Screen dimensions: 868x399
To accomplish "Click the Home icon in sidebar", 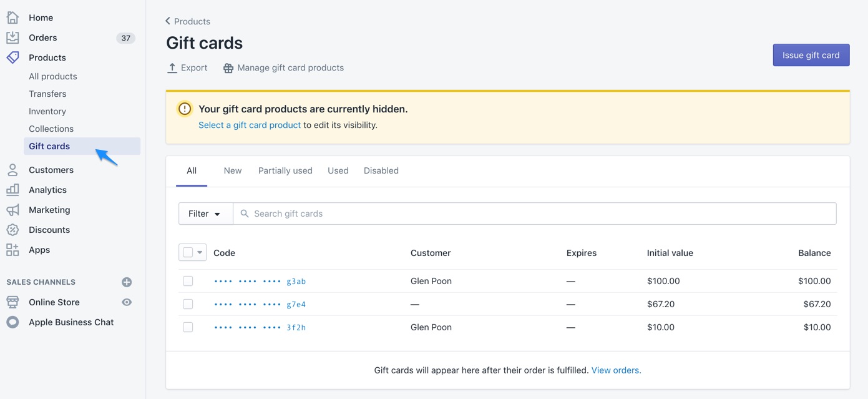I will (x=12, y=17).
